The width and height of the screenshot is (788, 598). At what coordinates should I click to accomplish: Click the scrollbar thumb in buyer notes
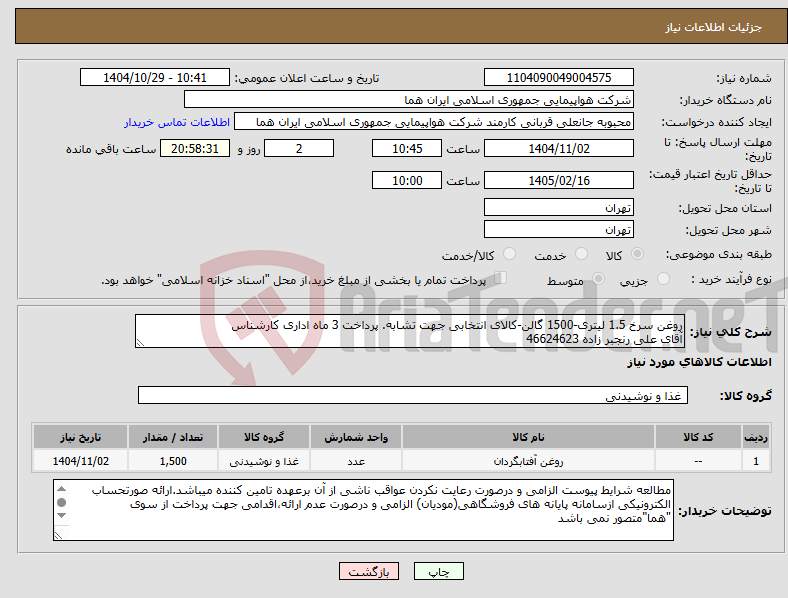tap(61, 502)
